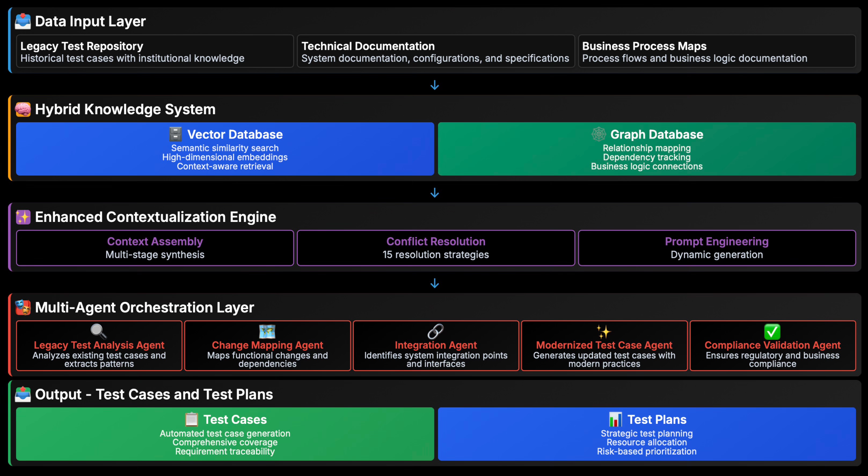Click the inbox icon beside Output heading
Image resolution: width=868 pixels, height=476 pixels.
23,394
